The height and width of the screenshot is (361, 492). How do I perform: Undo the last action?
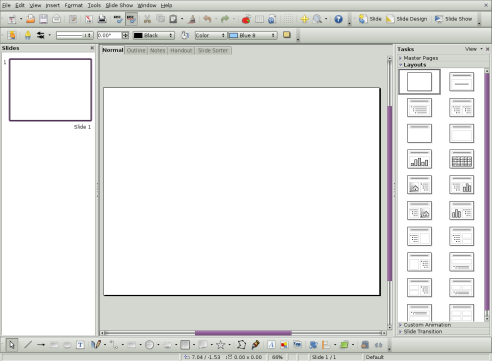[x=207, y=19]
